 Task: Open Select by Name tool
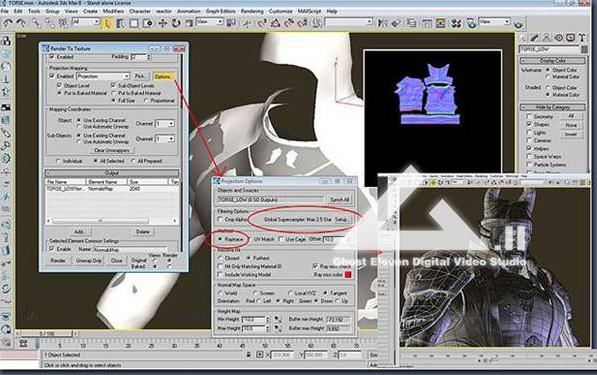(x=121, y=24)
